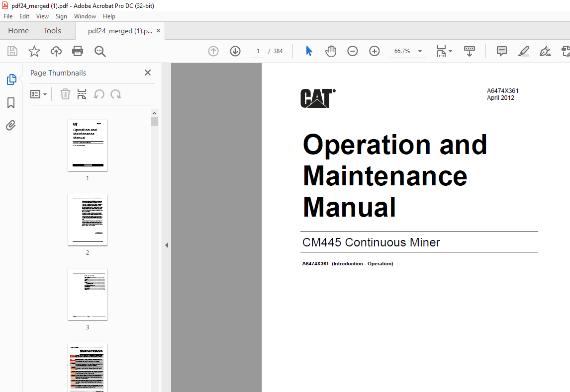Open the View menu
This screenshot has height=392, width=570.
(x=42, y=16)
